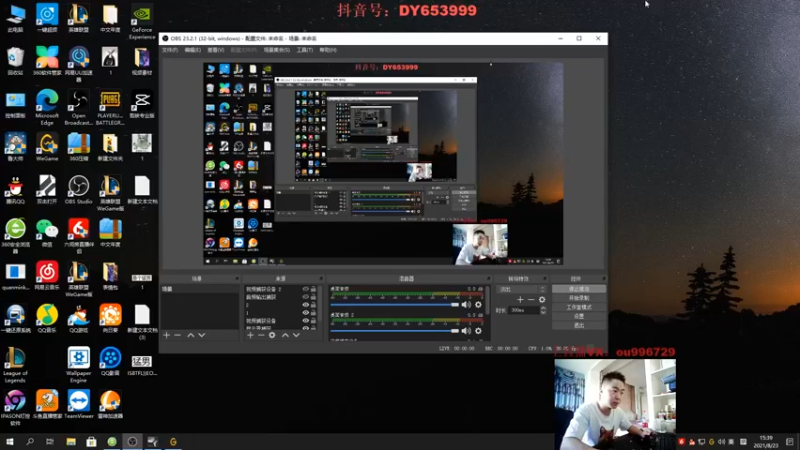Toggle visibility of the source named 2
The height and width of the screenshot is (450, 800).
[306, 305]
